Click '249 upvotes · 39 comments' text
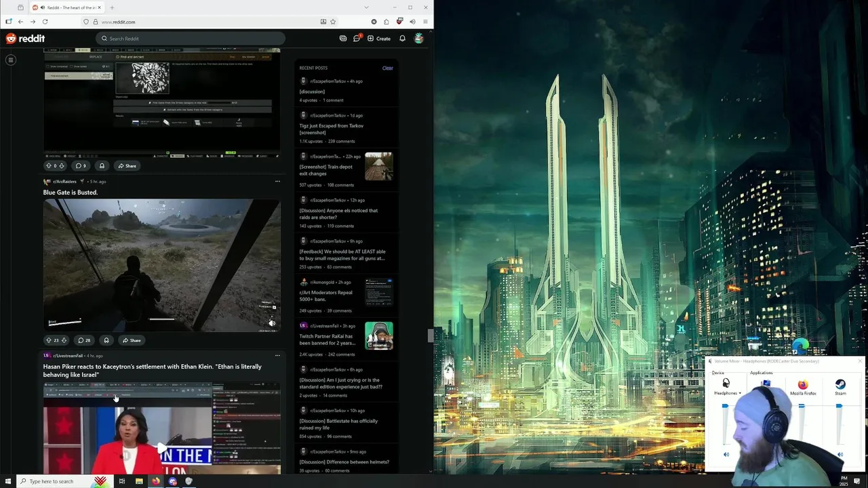The width and height of the screenshot is (868, 488). coord(325,310)
